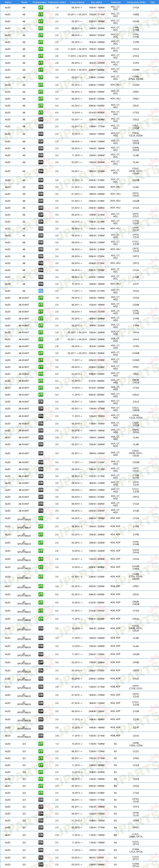Select the '250kW / 340KM' power cell
Image resolution: width=159 pixels, height=868 pixels.
(x=97, y=786)
